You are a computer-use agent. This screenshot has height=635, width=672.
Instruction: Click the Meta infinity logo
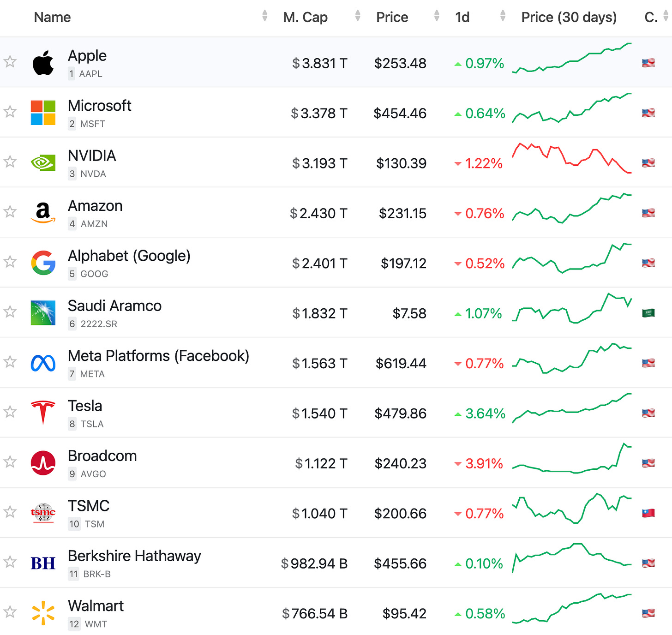[x=43, y=363]
